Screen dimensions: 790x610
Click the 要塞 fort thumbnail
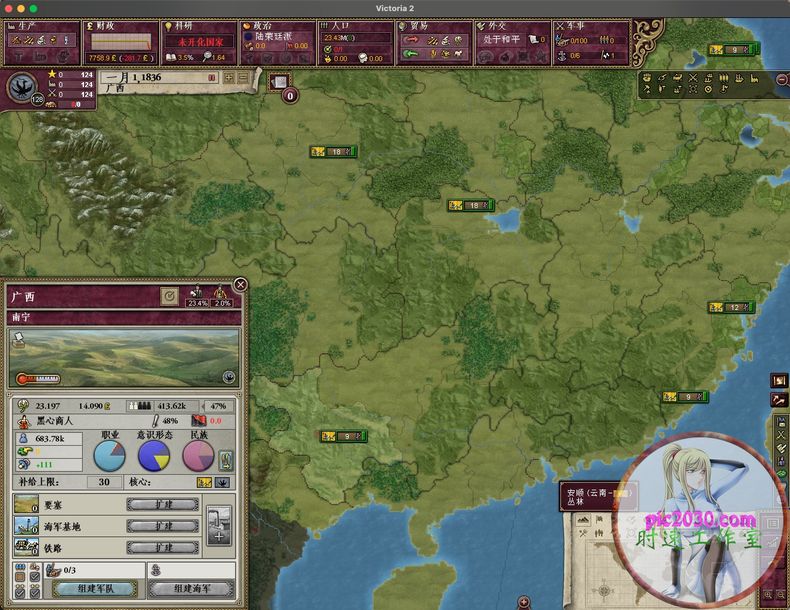[x=26, y=504]
